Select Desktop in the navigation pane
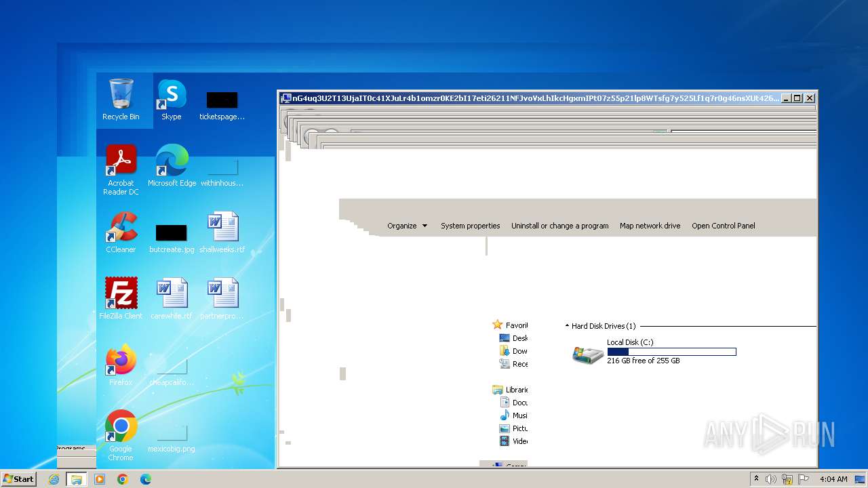This screenshot has width=868, height=488. [x=513, y=338]
